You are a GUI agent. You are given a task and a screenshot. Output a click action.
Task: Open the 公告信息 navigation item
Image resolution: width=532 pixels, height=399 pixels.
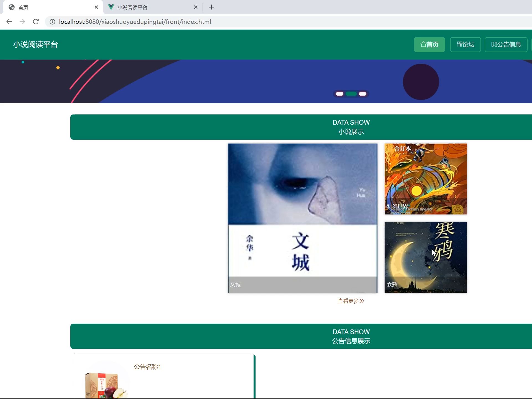[506, 45]
